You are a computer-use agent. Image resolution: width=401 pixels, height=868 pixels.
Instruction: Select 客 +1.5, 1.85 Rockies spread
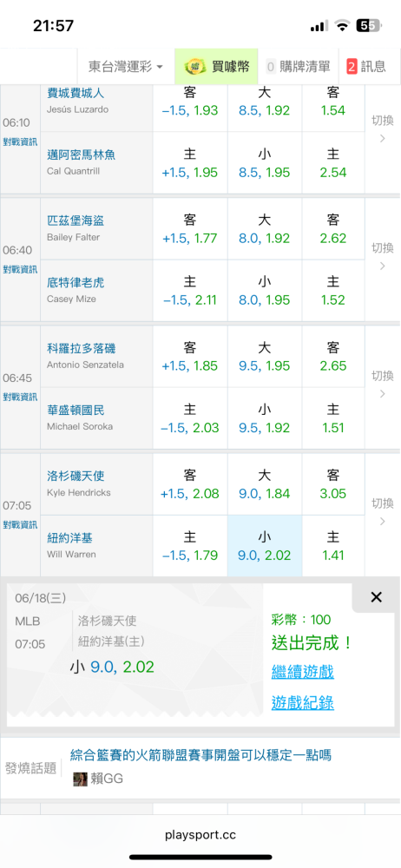tap(190, 357)
